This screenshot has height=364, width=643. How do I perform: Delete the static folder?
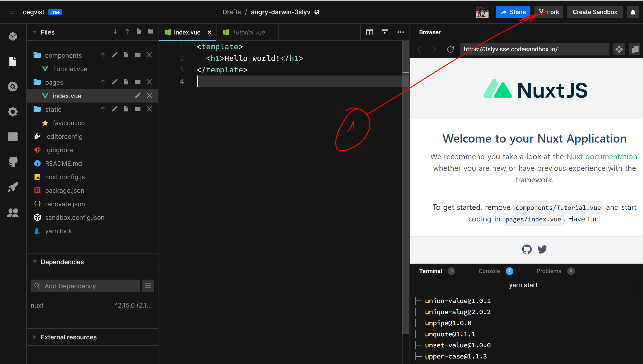pos(149,109)
